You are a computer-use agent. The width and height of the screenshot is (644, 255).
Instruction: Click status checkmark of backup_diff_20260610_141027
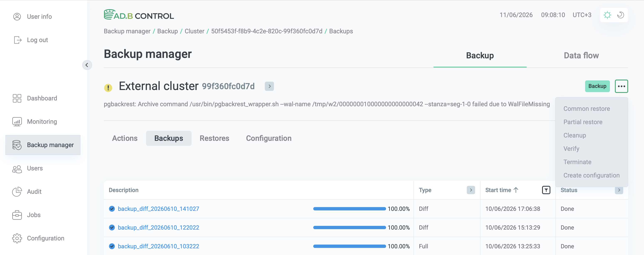(x=112, y=209)
